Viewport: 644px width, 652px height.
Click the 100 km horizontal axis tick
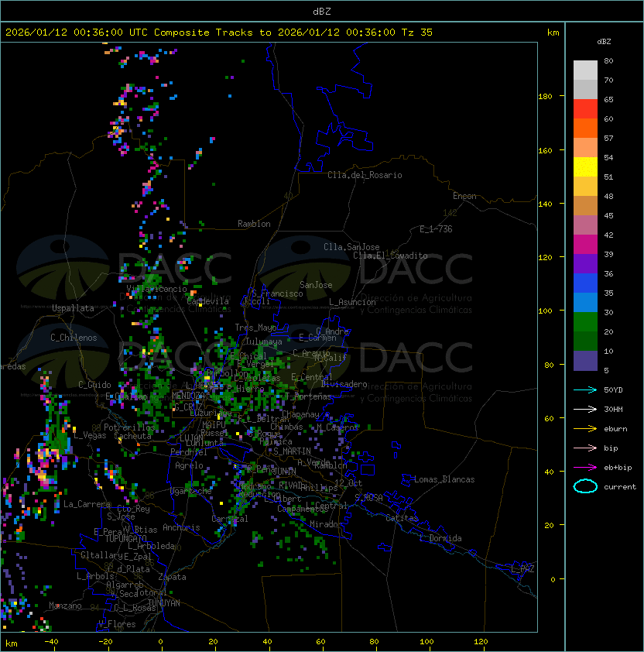pos(427,642)
